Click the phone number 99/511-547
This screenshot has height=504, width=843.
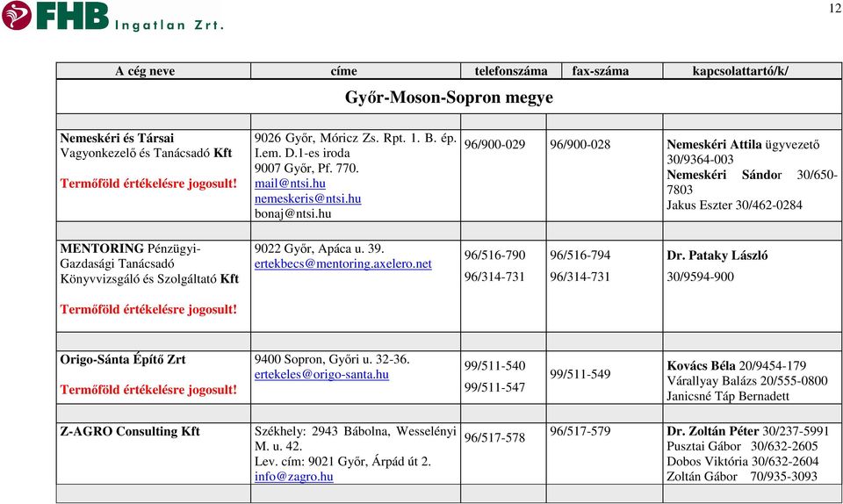click(x=494, y=387)
